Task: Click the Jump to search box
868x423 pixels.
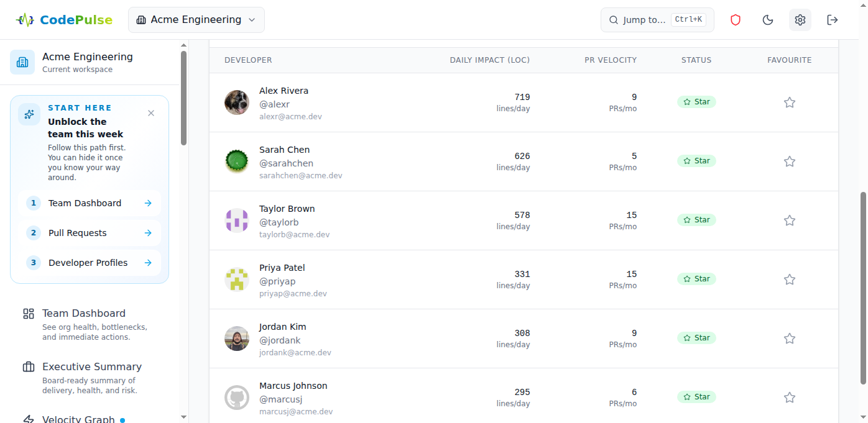Action: point(657,20)
